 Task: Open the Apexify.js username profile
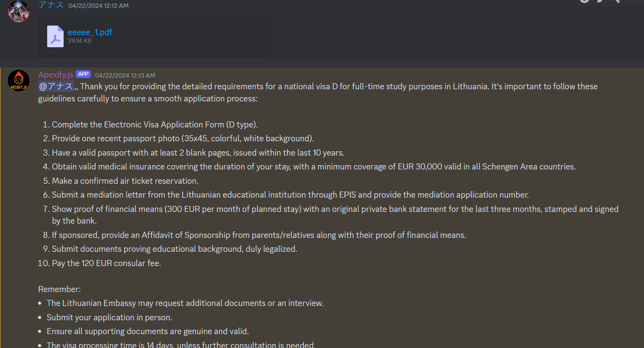[56, 75]
